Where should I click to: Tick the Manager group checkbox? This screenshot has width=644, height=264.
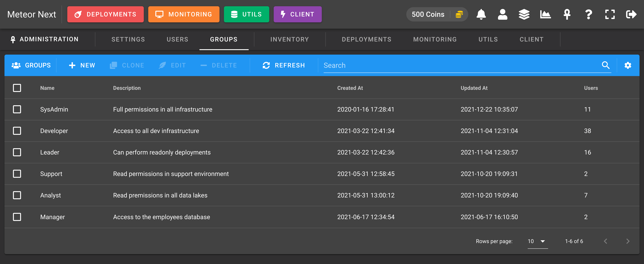(x=17, y=217)
